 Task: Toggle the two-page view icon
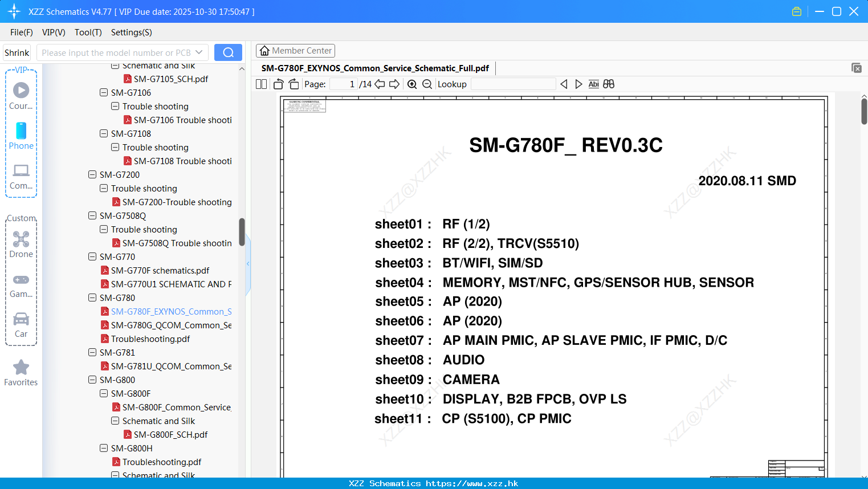(261, 84)
